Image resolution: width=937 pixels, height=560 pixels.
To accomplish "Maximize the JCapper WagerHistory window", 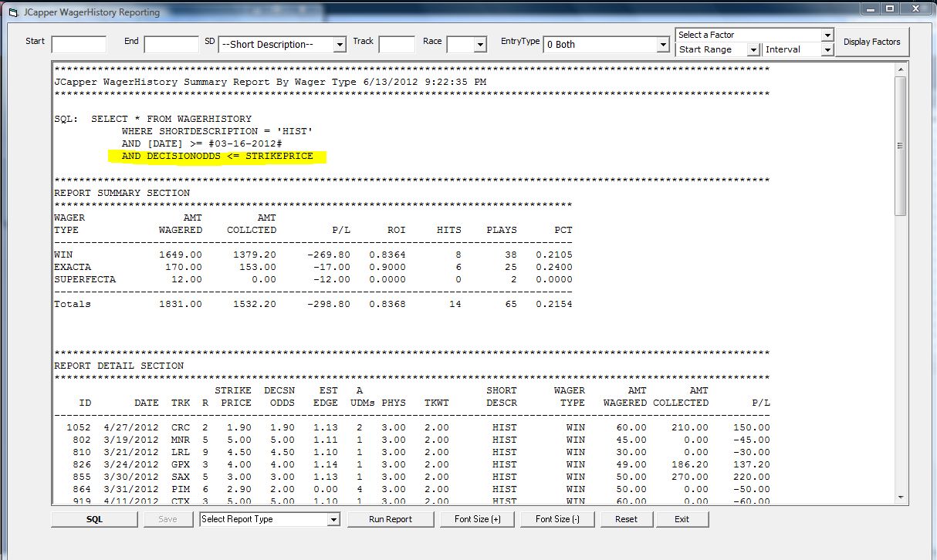I will coord(891,9).
